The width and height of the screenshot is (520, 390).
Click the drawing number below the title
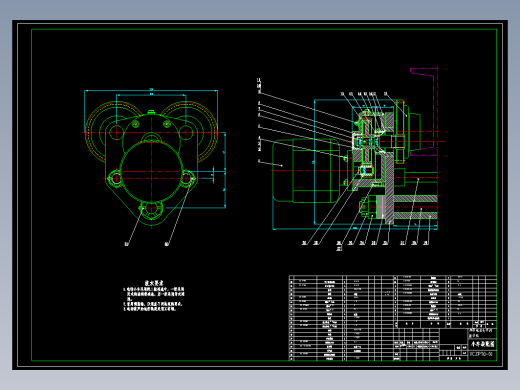click(481, 354)
